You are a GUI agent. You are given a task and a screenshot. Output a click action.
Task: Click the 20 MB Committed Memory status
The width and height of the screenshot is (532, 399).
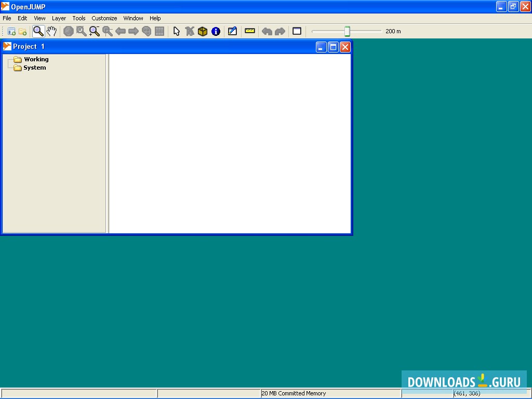coord(294,393)
